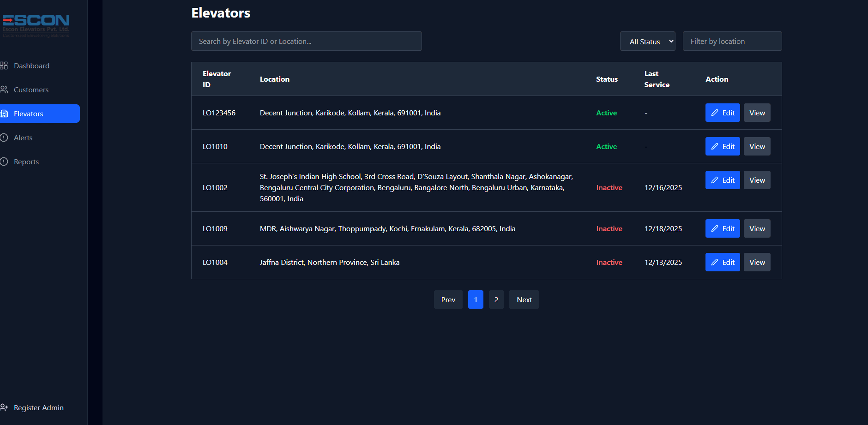This screenshot has width=868, height=425.
Task: Focus the Filter by location field
Action: tap(732, 41)
